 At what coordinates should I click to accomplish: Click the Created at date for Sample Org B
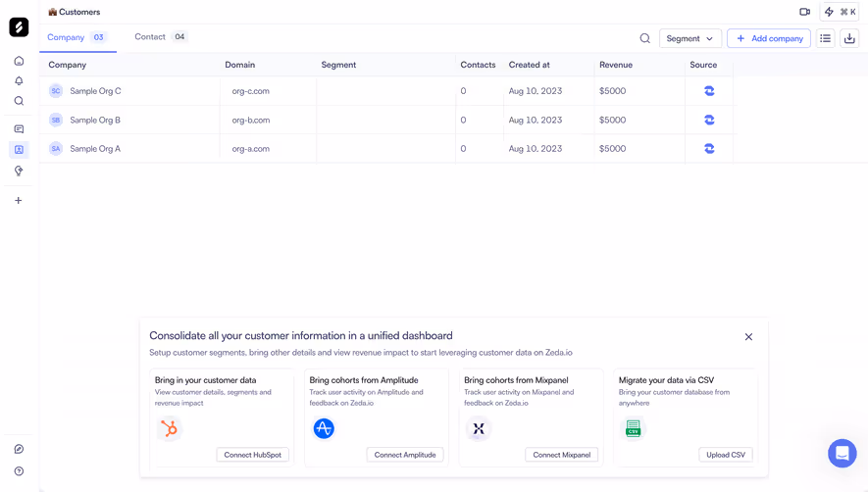536,120
